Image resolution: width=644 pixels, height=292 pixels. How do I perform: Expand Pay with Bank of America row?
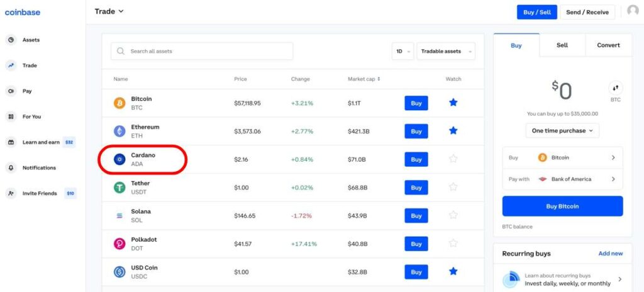[562, 179]
